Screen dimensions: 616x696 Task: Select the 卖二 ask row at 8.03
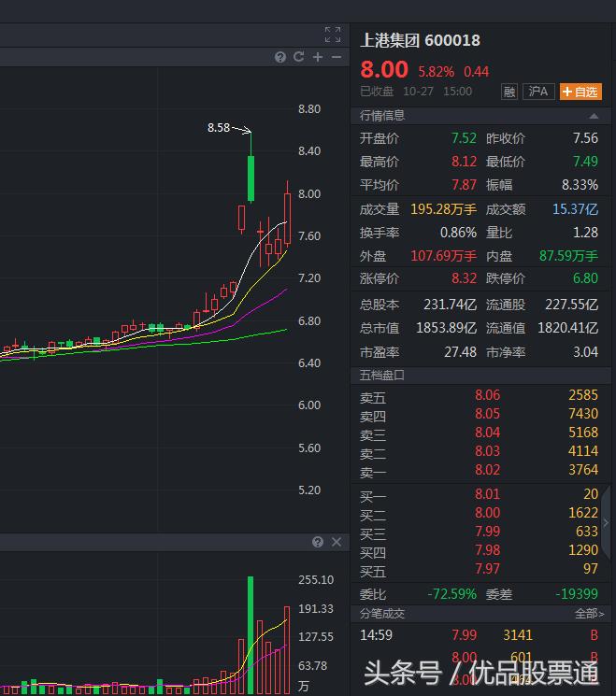click(x=480, y=451)
